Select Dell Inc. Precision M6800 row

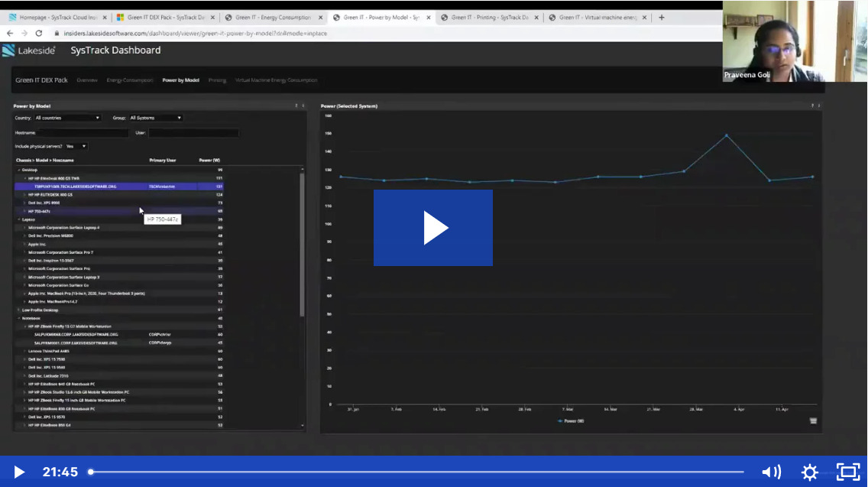(119, 236)
